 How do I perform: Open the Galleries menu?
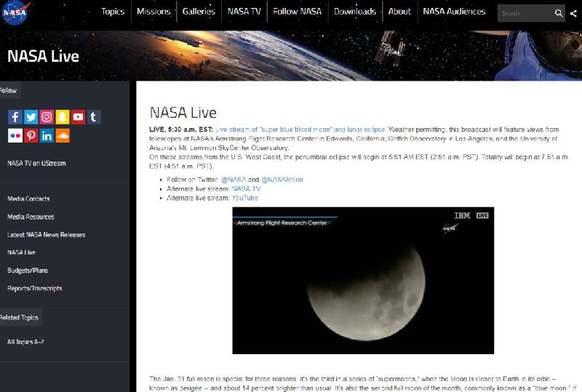199,12
